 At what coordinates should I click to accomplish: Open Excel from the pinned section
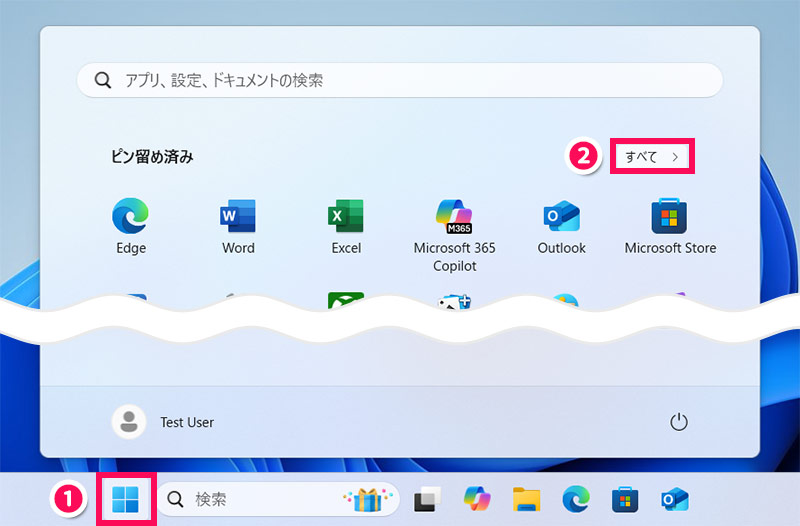pyautogui.click(x=346, y=226)
